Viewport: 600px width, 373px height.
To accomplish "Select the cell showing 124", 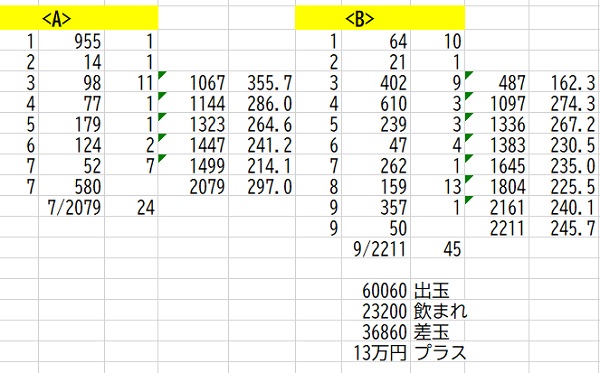I will (72, 145).
